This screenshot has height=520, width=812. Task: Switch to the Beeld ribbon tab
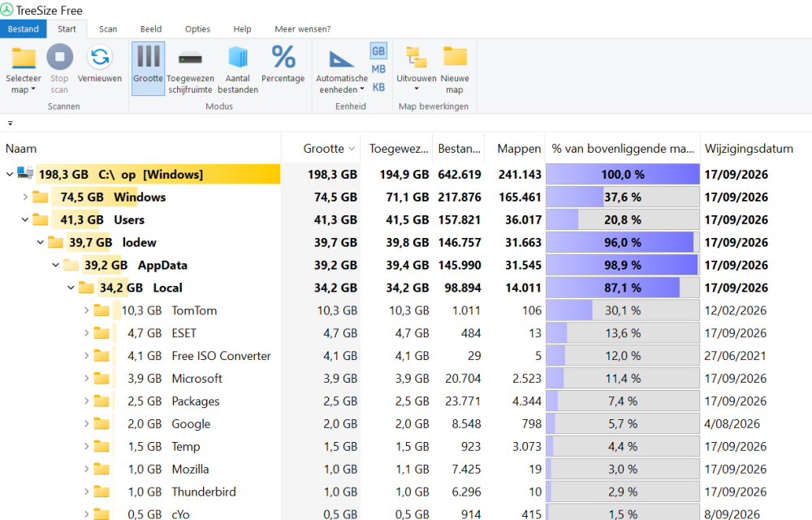[151, 29]
